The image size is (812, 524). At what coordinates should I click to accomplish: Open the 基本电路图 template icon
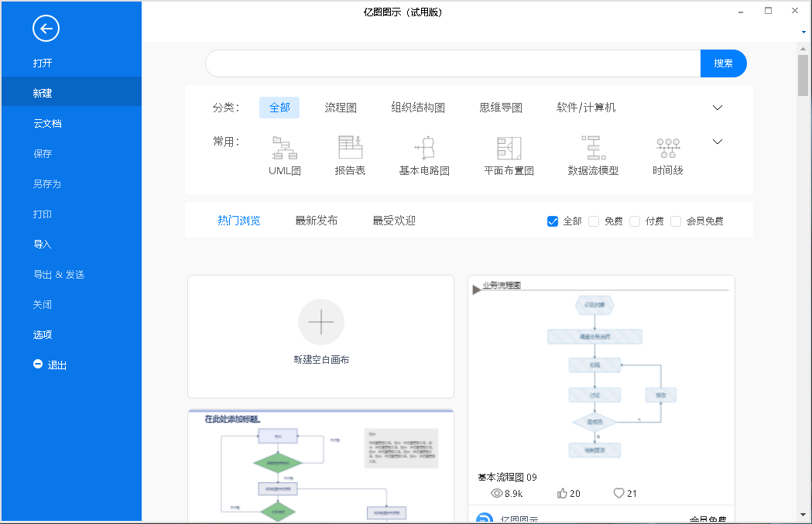(425, 148)
